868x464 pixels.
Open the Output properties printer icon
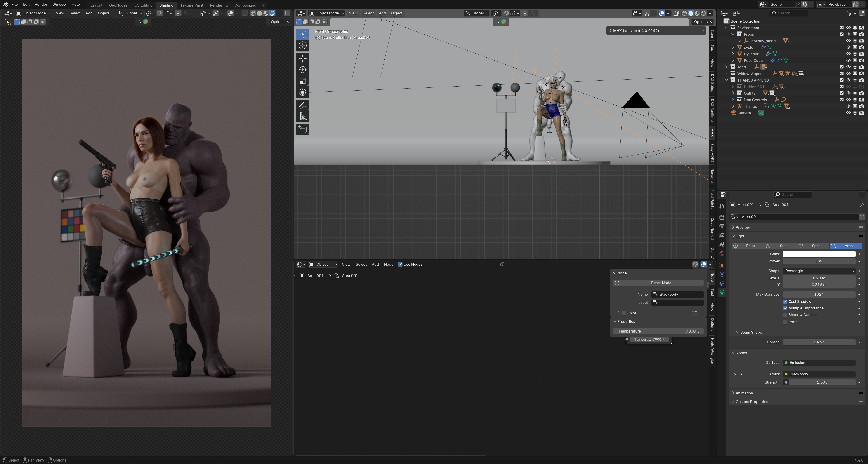point(722,226)
